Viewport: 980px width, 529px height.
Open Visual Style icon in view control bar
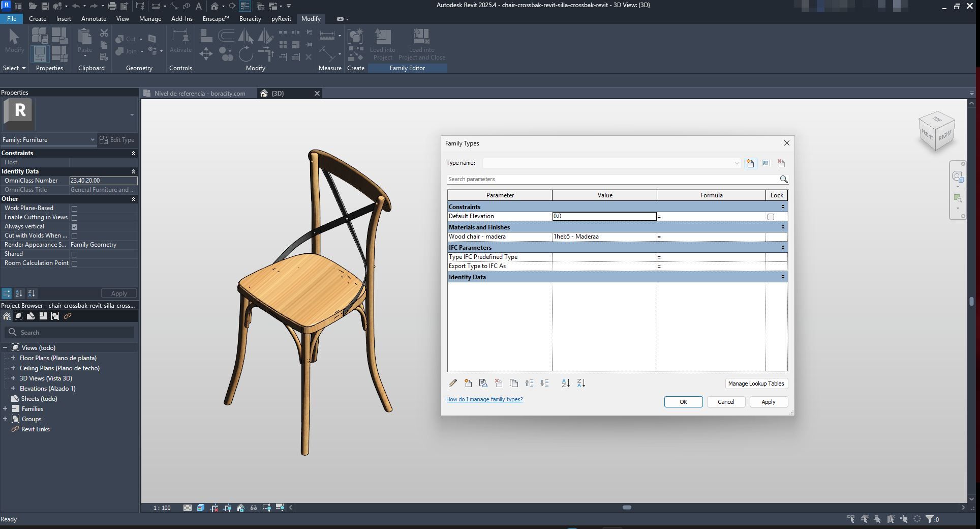pyautogui.click(x=201, y=508)
